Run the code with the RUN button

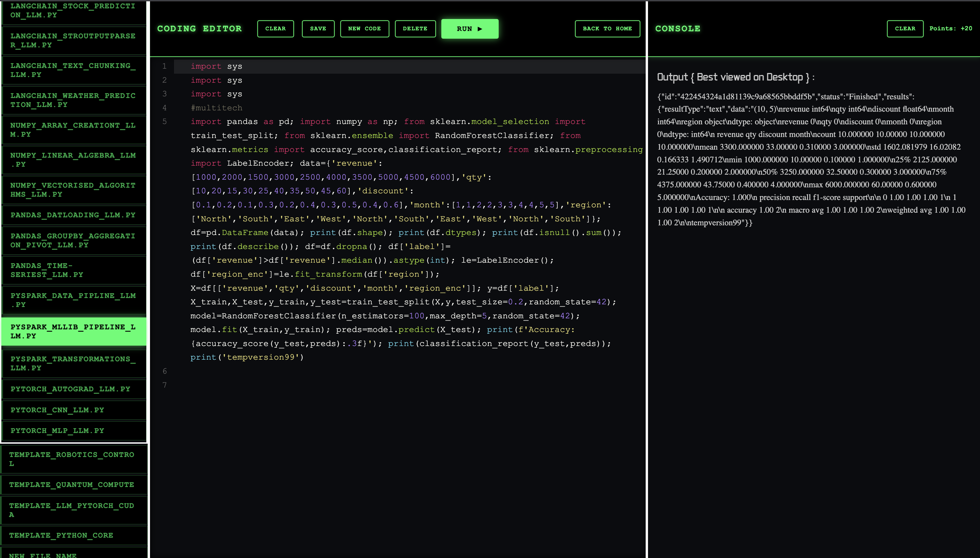tap(470, 29)
